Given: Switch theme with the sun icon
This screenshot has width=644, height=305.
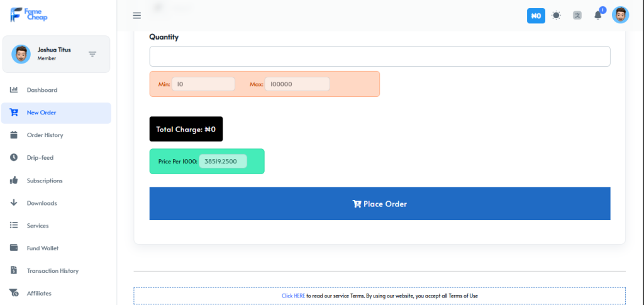Looking at the screenshot, I should tap(556, 16).
